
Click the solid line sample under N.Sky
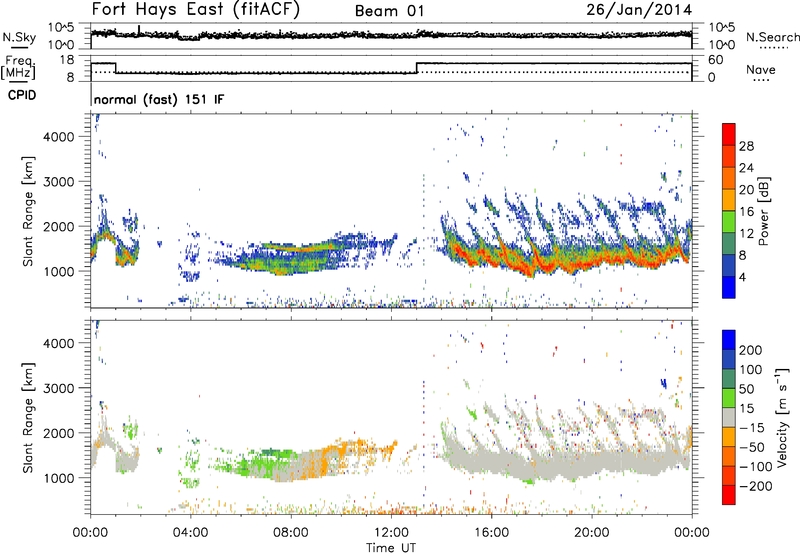[x=19, y=48]
